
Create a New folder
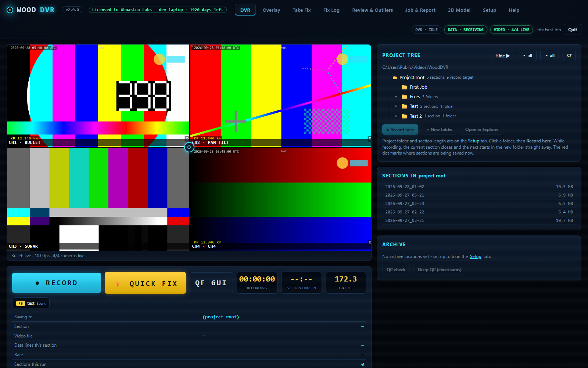point(440,130)
